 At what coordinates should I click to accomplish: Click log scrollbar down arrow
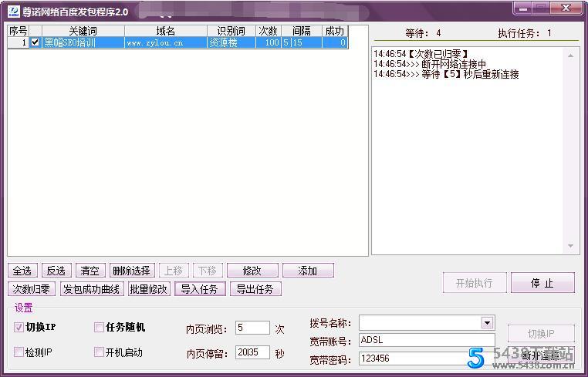(571, 246)
